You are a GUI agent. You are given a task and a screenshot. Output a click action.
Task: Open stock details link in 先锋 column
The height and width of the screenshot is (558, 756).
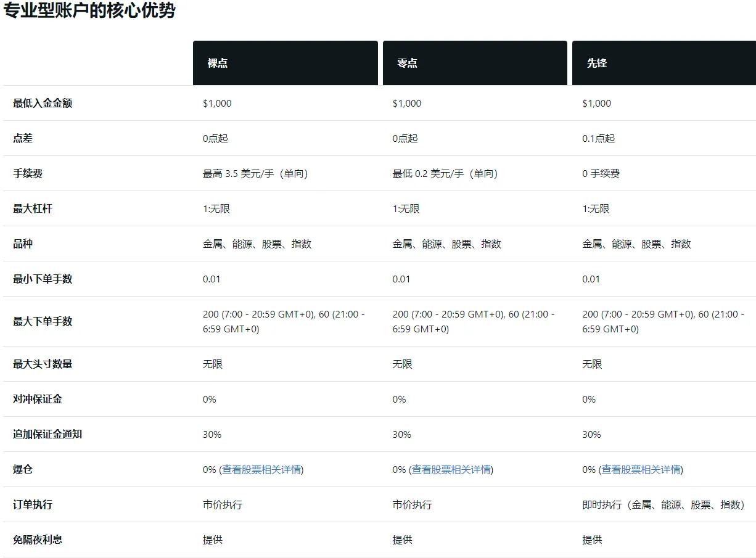pos(642,469)
